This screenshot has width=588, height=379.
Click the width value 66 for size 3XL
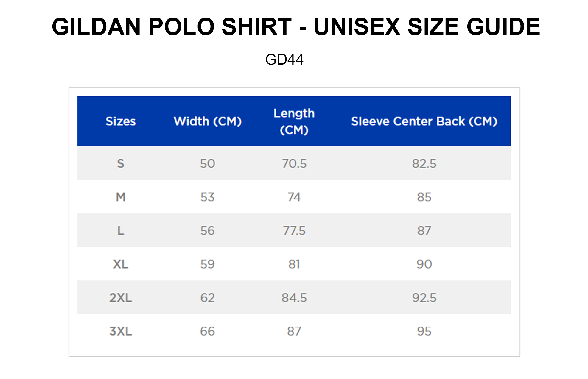(207, 331)
